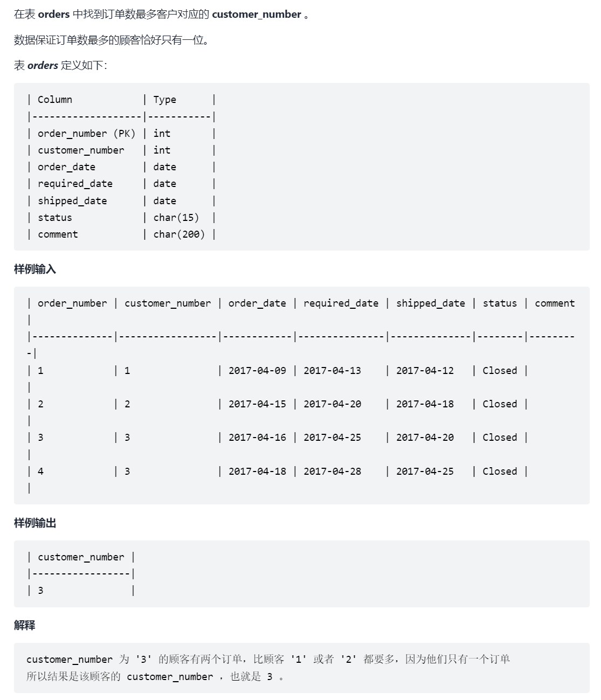Click the comment column header in sample input
Viewport: 601px width, 700px height.
pyautogui.click(x=555, y=303)
